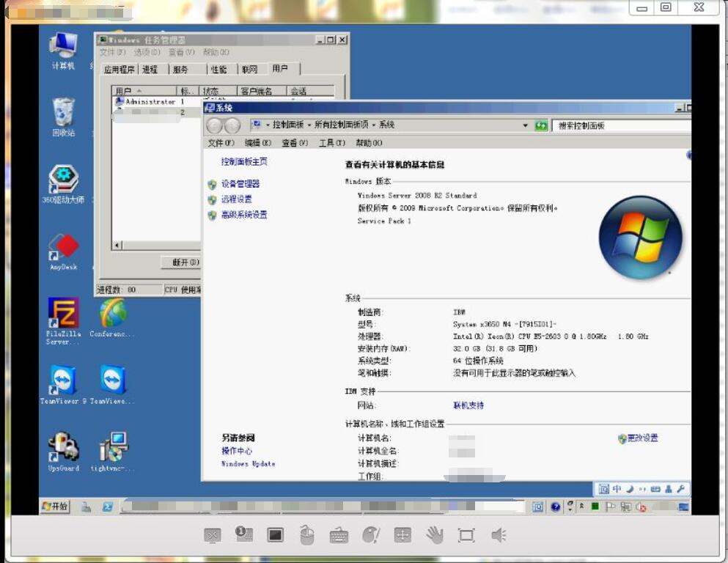Expand the dropdown arrow before 控制面板 breadcrumb
The image size is (728, 563).
268,125
